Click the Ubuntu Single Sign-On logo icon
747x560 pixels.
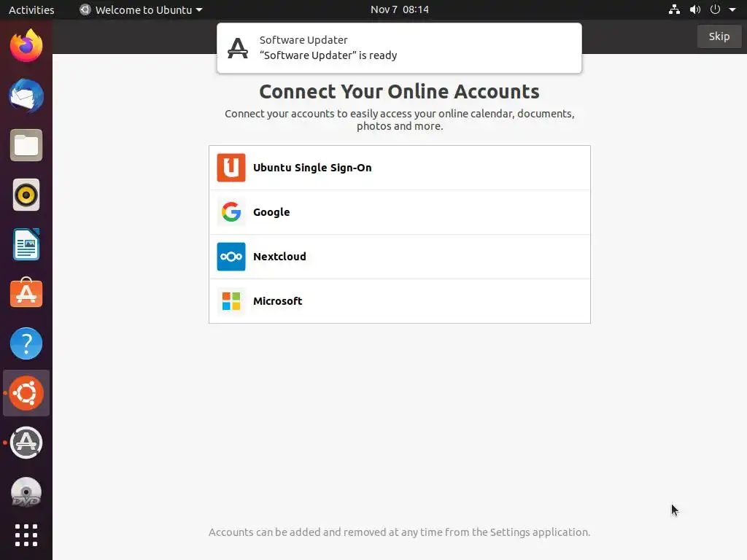coord(231,168)
